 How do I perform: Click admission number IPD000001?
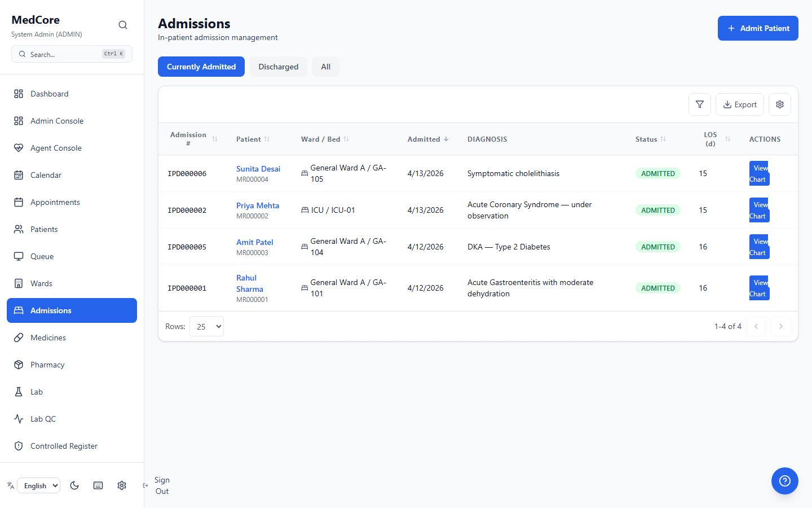187,288
